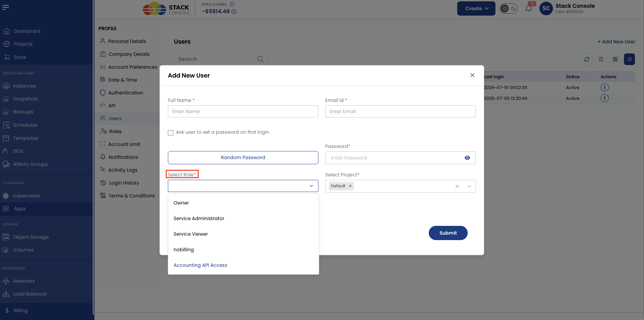The width and height of the screenshot is (644, 320).
Task: Open Login History profile section
Action: pyautogui.click(x=124, y=183)
